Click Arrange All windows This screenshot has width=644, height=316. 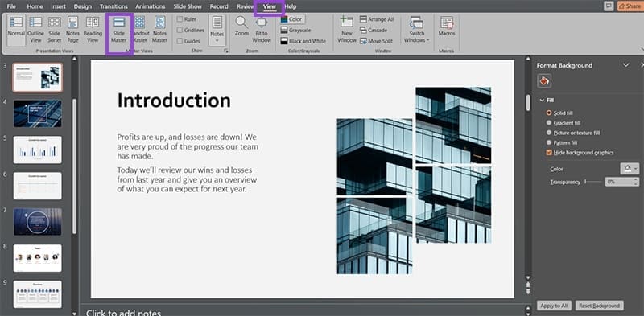(377, 19)
